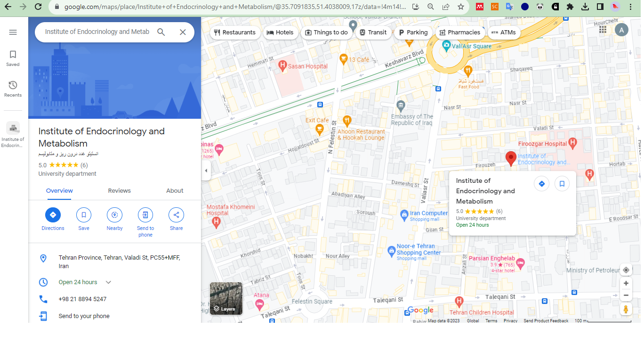Click the browser address bar URL
The image size is (644, 344).
coord(235,7)
